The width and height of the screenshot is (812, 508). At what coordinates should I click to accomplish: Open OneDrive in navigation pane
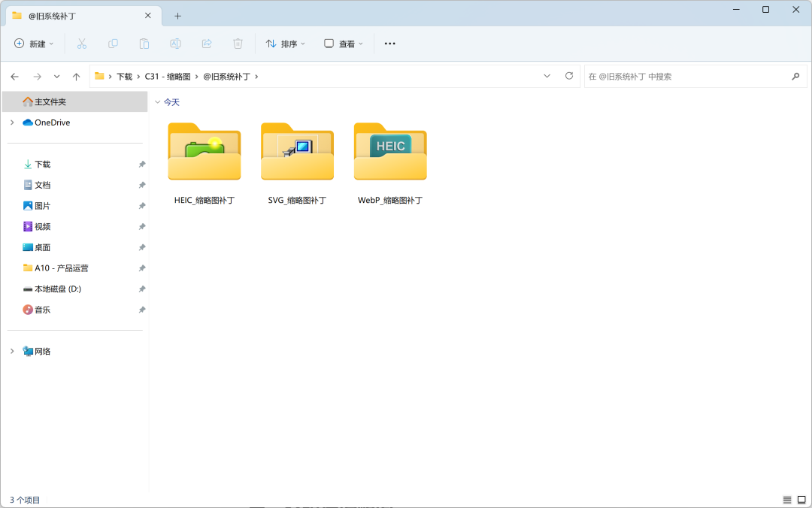coord(53,122)
